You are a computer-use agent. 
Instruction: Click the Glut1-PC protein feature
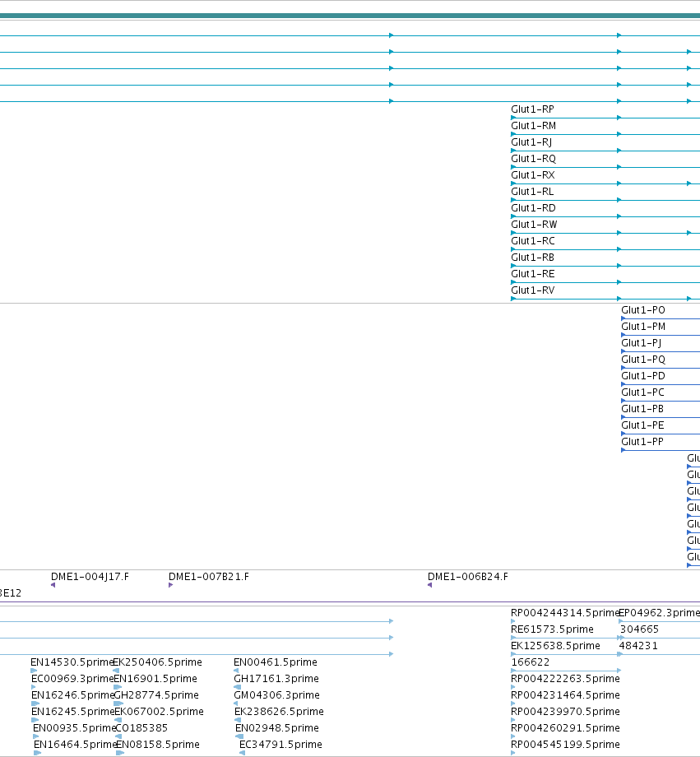click(642, 392)
